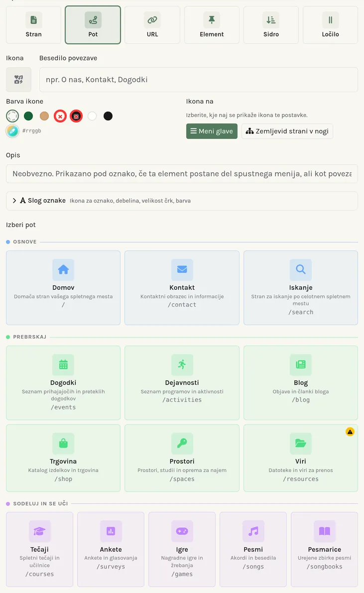Switch to the Sidro link type tab
364x593 pixels.
pyautogui.click(x=271, y=25)
